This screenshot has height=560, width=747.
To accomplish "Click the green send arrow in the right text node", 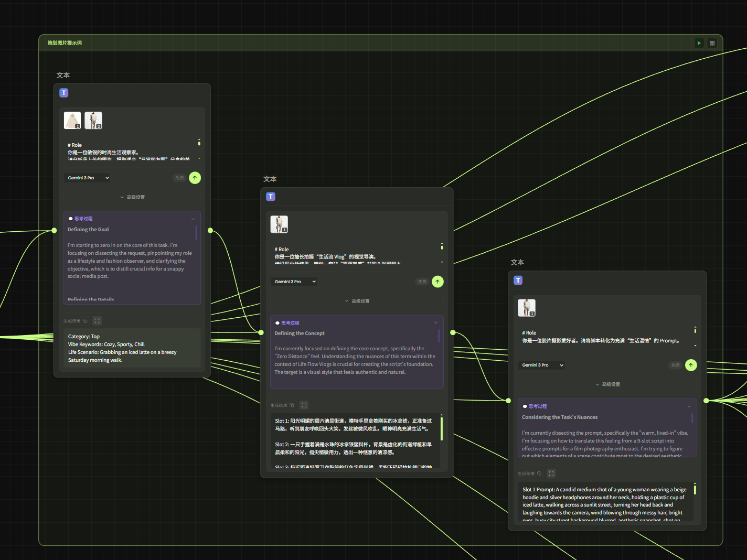I will pos(691,365).
